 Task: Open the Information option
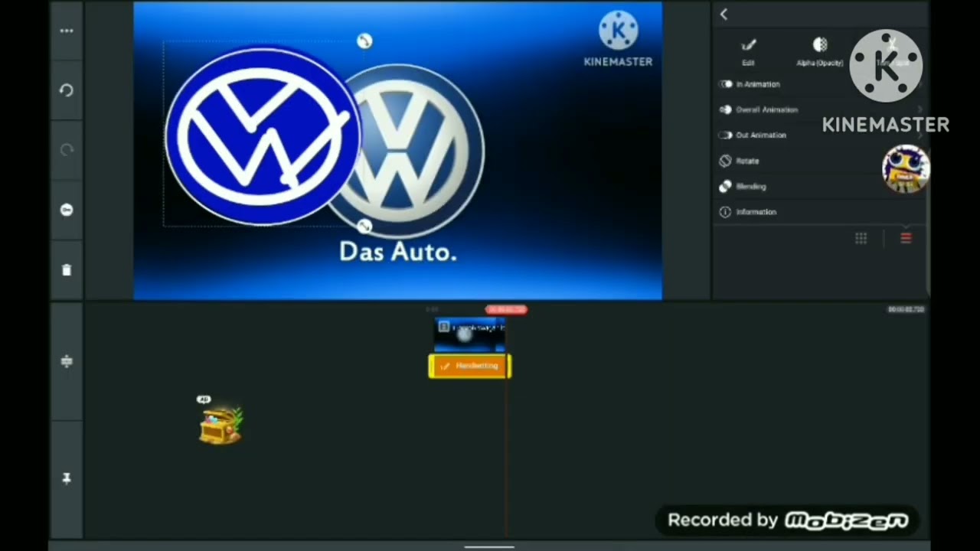[x=821, y=212]
